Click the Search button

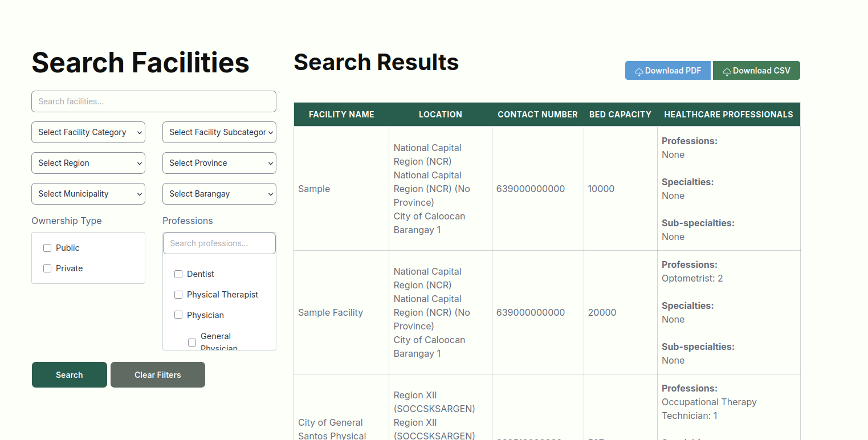[70, 375]
